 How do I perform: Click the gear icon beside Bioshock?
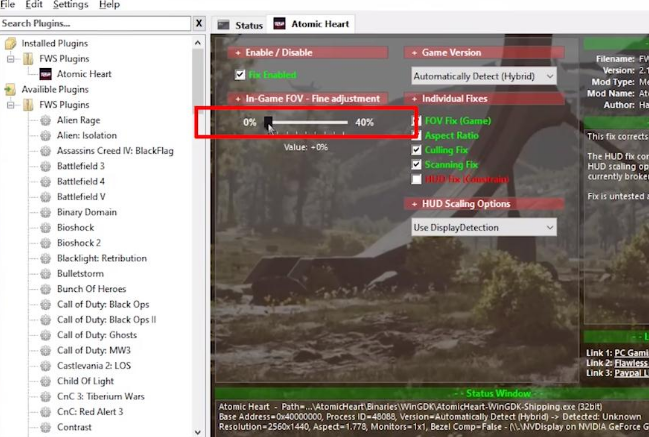point(46,228)
